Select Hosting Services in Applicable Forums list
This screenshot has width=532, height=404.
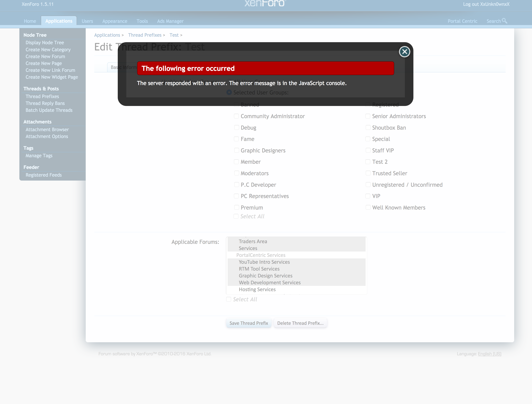[257, 289]
